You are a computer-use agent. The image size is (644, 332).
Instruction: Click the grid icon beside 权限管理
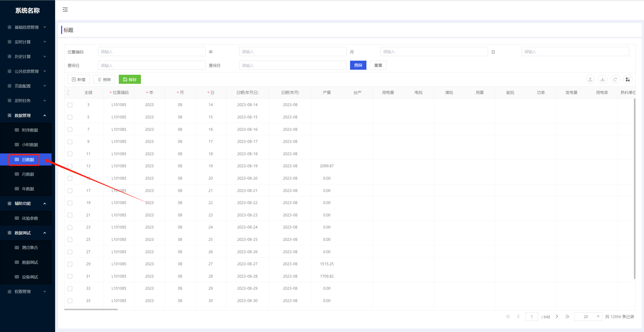click(x=10, y=292)
